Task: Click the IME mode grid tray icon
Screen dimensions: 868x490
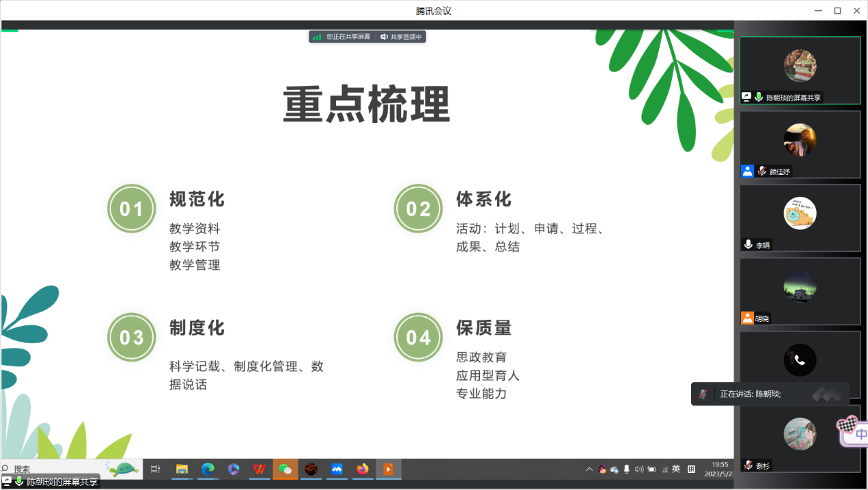Action: pyautogui.click(x=691, y=469)
